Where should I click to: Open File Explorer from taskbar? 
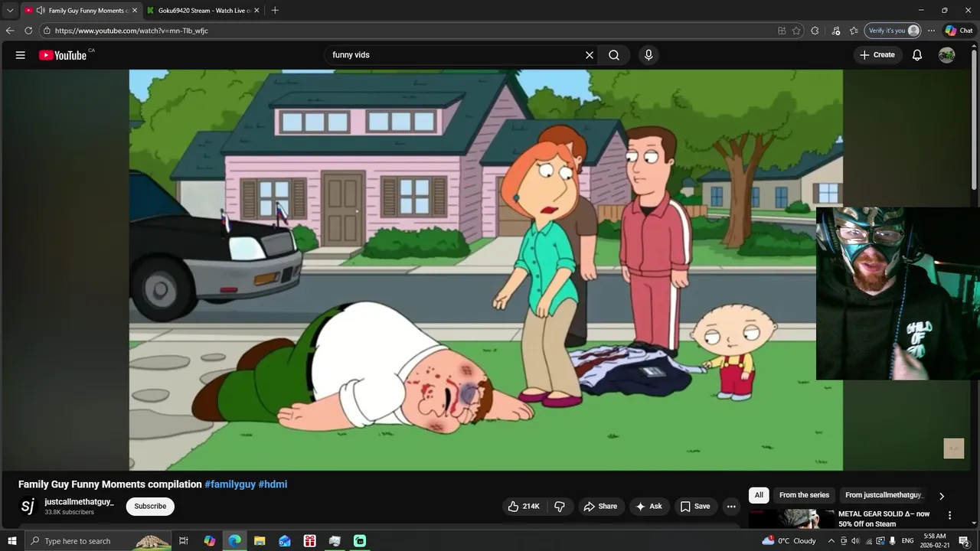point(260,541)
